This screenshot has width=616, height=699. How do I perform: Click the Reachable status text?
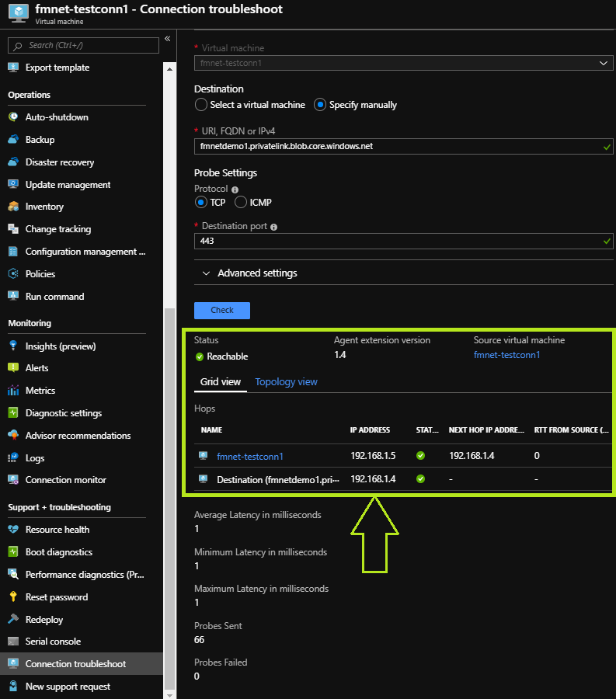pyautogui.click(x=228, y=356)
